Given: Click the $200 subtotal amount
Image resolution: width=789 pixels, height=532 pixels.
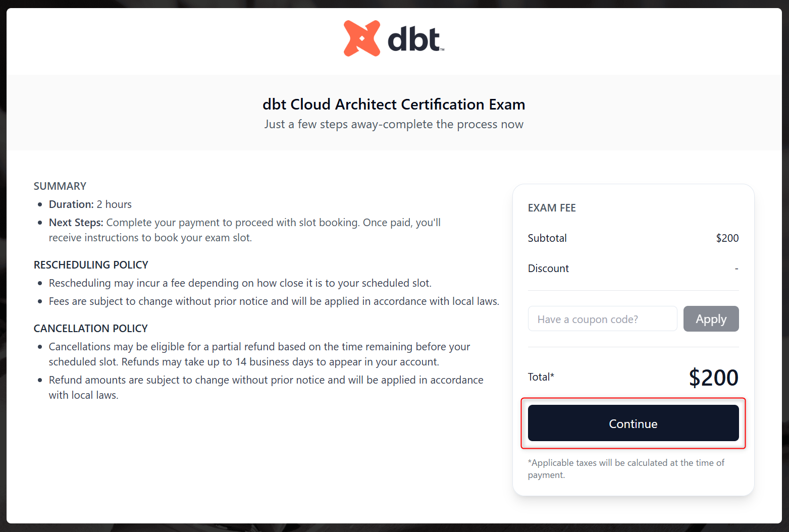Looking at the screenshot, I should pyautogui.click(x=727, y=238).
